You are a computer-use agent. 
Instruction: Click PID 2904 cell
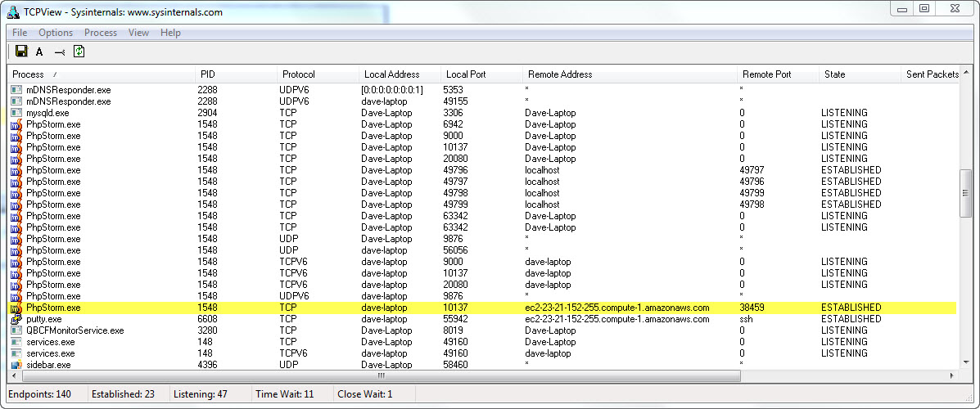coord(207,113)
